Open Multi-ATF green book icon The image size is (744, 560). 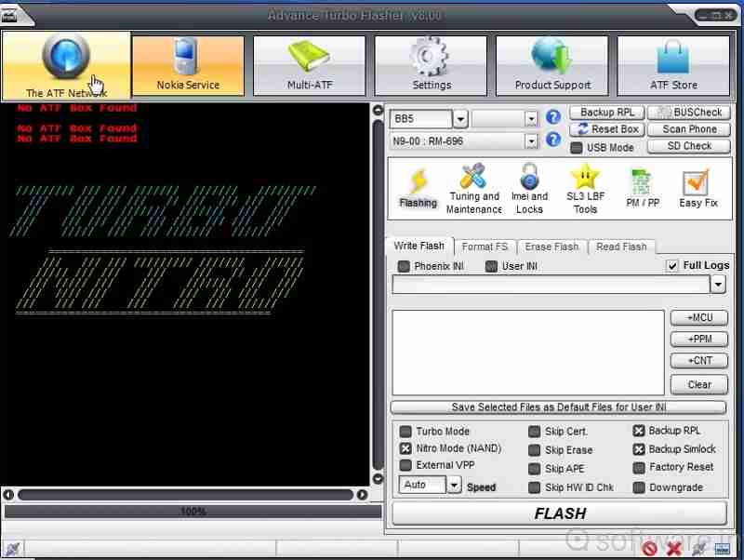[309, 56]
